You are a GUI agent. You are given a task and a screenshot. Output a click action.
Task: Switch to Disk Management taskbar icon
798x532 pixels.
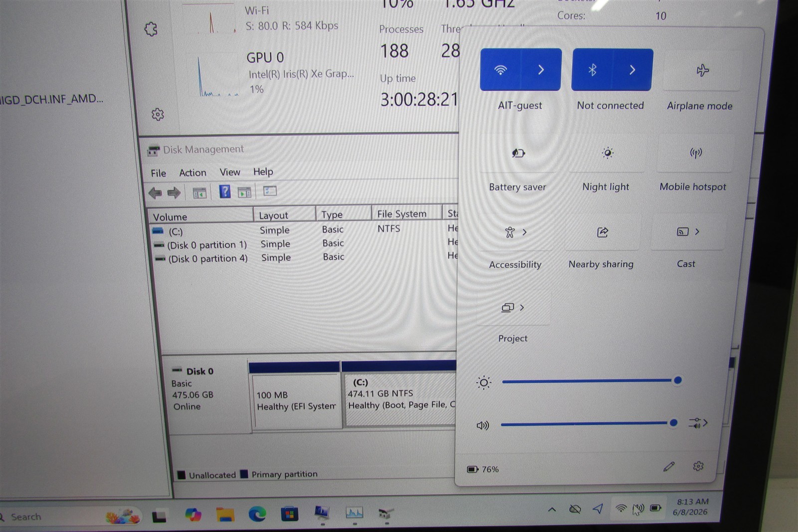(387, 513)
